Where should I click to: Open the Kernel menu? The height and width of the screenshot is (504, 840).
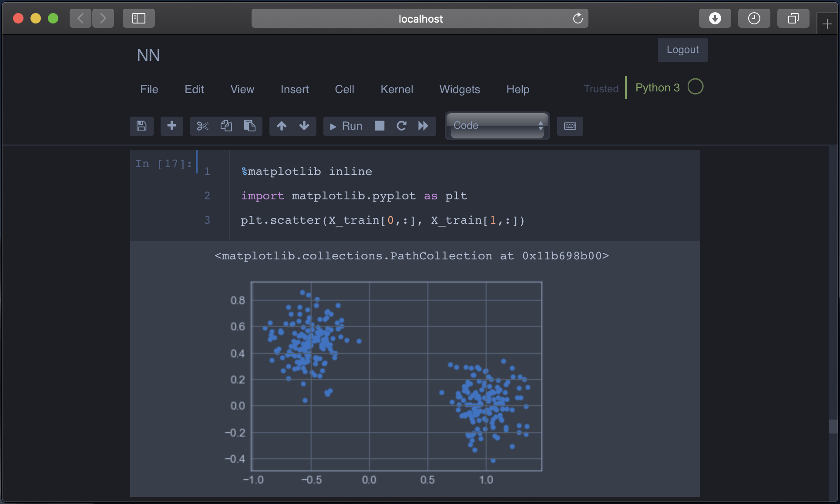click(396, 89)
